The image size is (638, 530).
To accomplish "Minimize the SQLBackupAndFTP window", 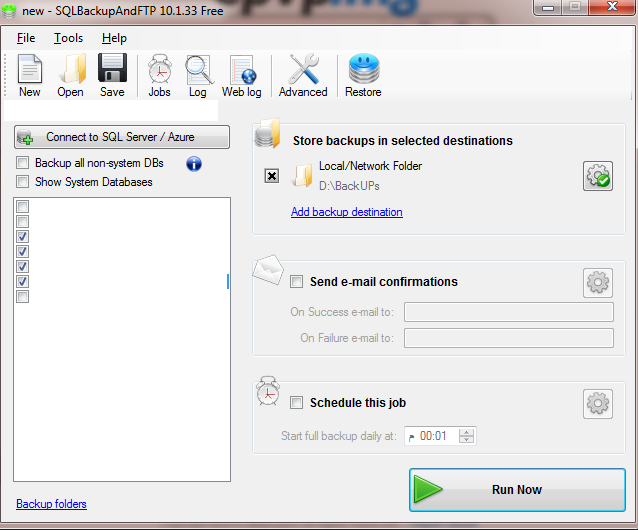I will point(548,7).
